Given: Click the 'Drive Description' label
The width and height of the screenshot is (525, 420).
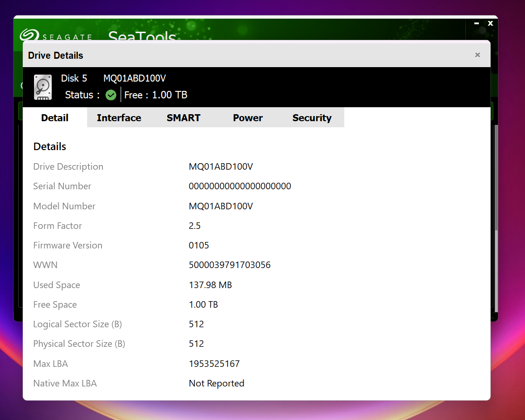Looking at the screenshot, I should 68,167.
